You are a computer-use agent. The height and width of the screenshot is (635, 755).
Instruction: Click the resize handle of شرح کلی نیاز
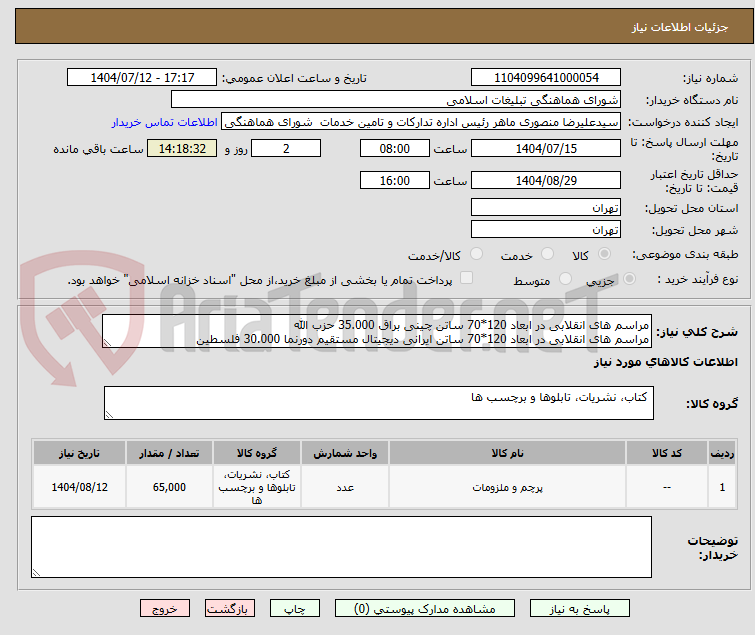[x=107, y=343]
